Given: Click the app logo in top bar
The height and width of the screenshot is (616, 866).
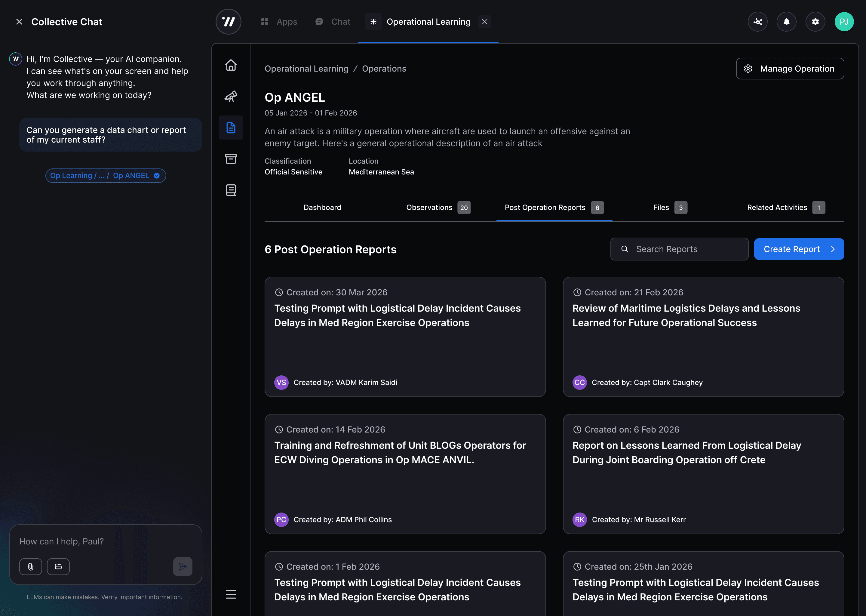Looking at the screenshot, I should 228,22.
